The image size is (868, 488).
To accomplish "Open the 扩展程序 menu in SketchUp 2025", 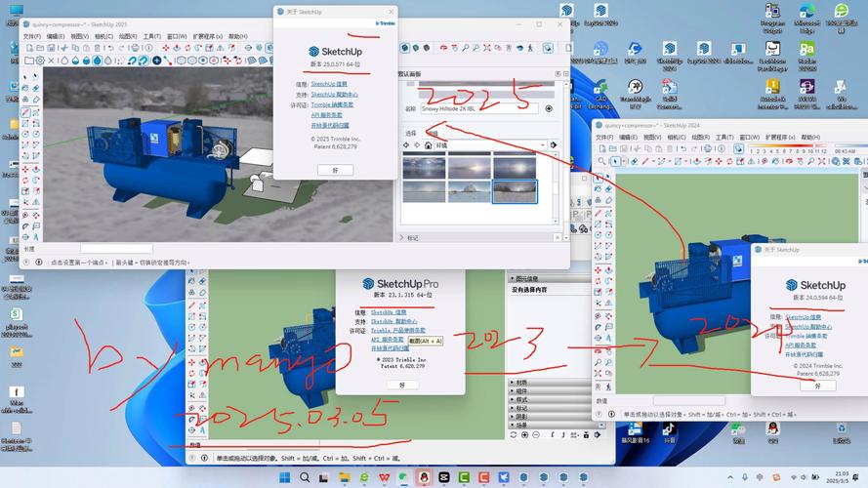I will [207, 36].
